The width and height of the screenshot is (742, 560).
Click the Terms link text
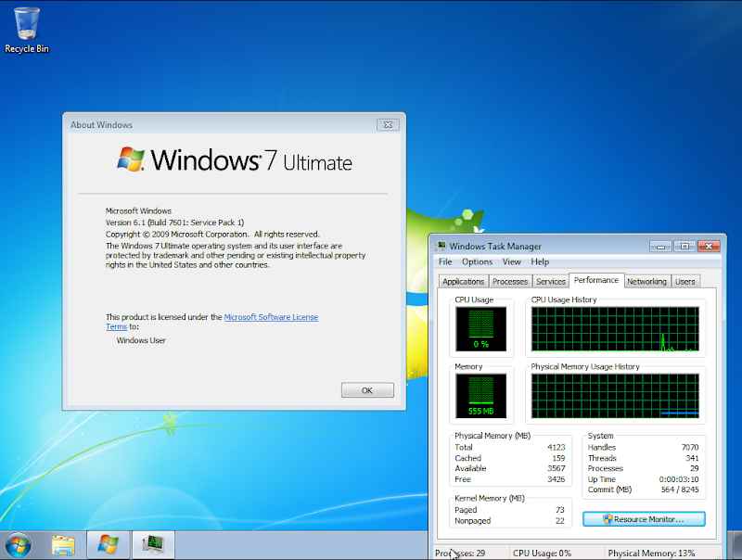[117, 327]
